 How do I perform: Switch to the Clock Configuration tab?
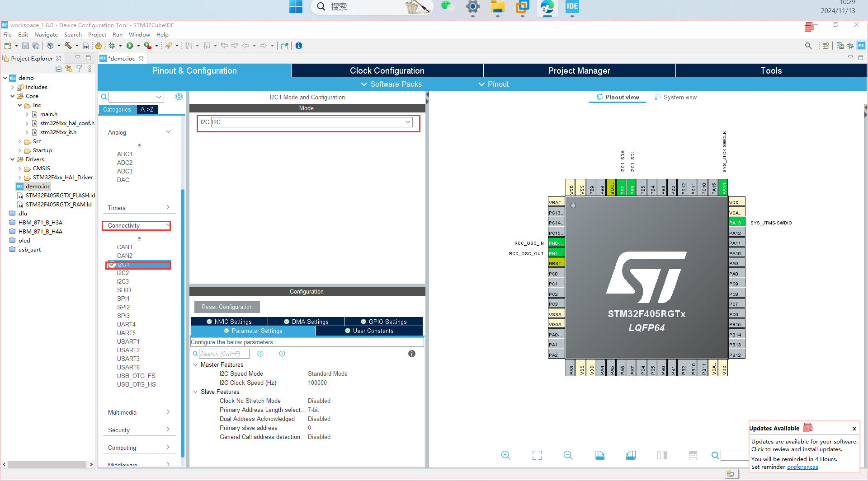point(387,70)
